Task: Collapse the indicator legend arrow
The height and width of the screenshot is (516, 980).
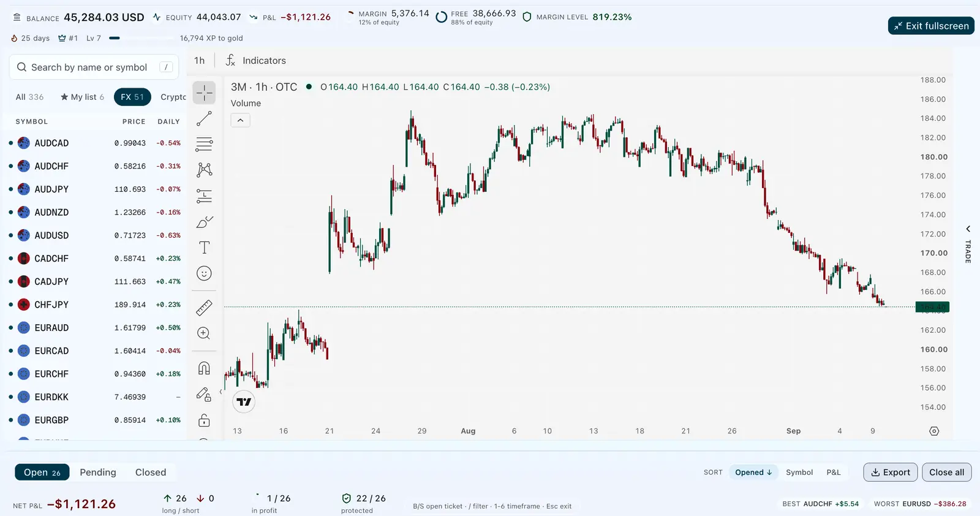Action: [x=241, y=120]
